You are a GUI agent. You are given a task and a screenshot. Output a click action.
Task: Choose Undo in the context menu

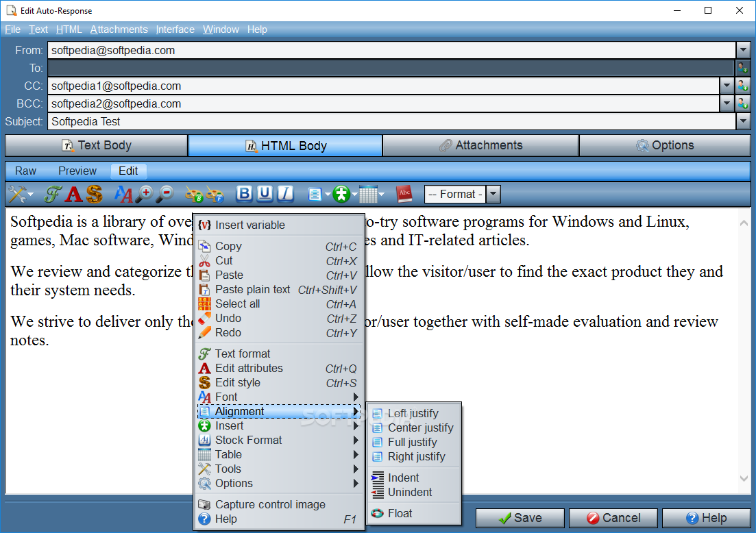279,319
